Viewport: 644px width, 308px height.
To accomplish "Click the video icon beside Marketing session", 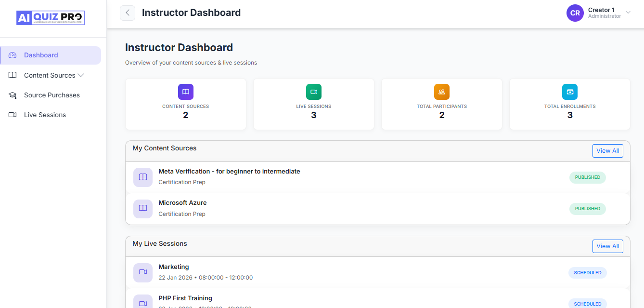I will [143, 272].
